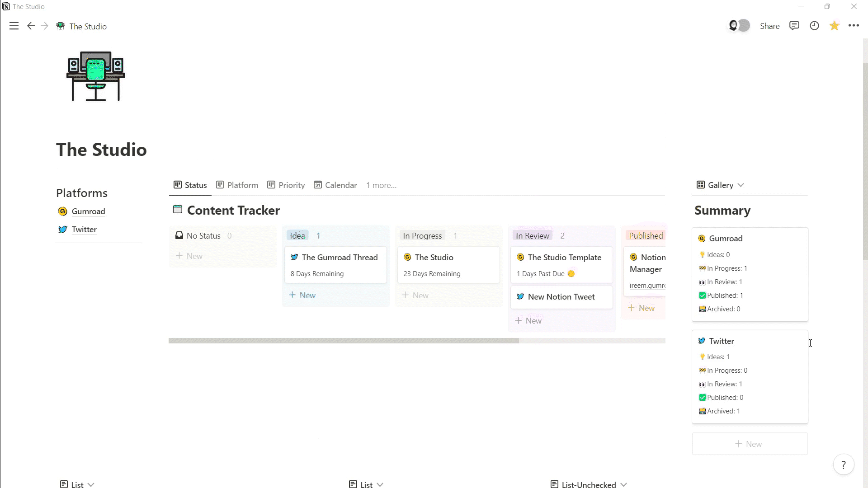Viewport: 868px width, 488px height.
Task: Open the three-dot page menu
Action: [854, 26]
